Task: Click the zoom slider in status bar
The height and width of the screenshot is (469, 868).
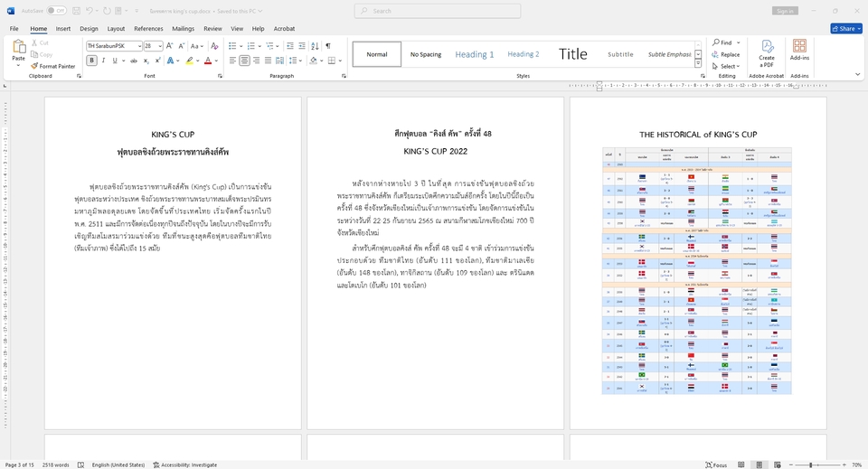Action: coord(811,465)
